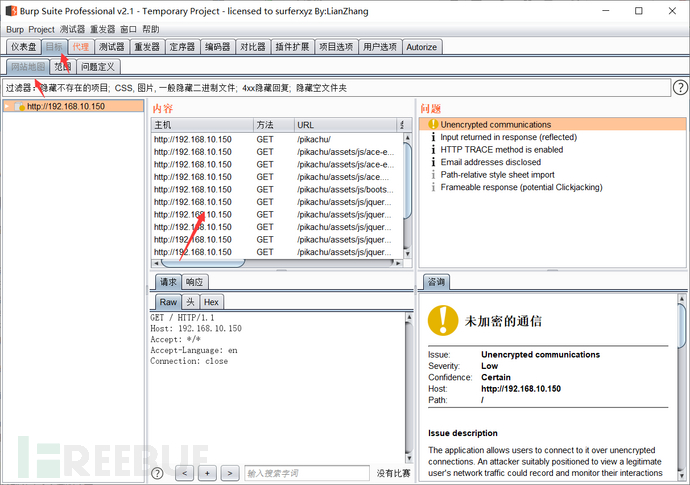Open the 测试器 menu in menu bar

coord(73,29)
